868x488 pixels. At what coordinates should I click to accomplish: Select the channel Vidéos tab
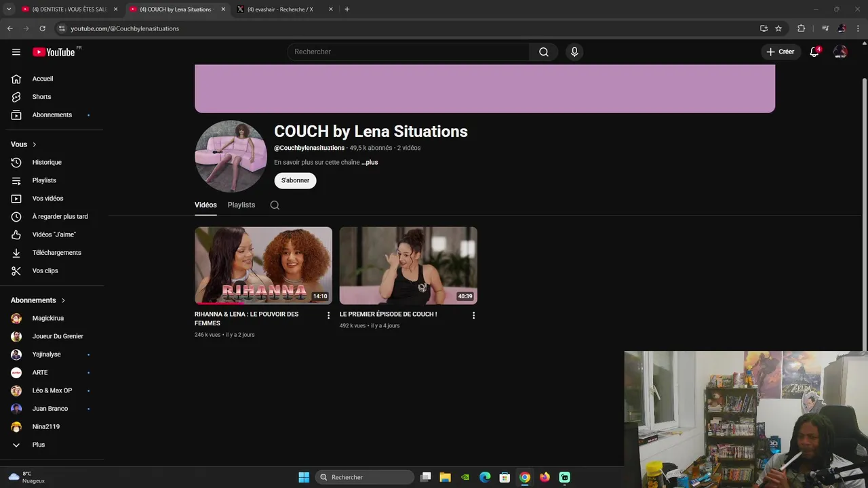tap(205, 205)
